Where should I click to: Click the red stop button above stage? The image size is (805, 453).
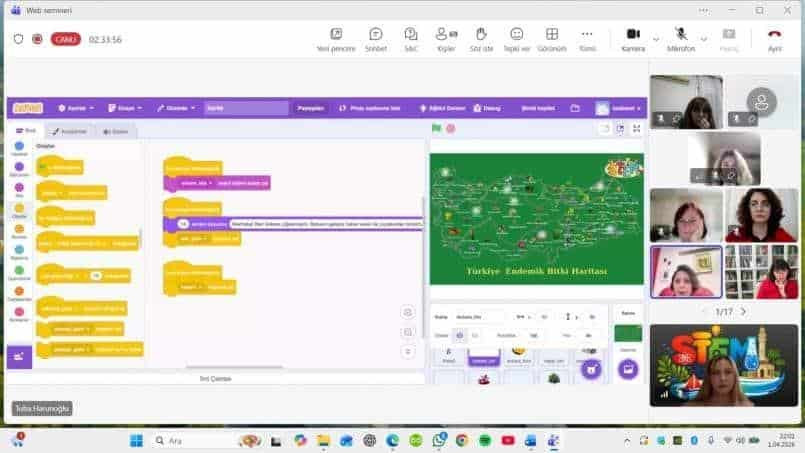tap(450, 128)
